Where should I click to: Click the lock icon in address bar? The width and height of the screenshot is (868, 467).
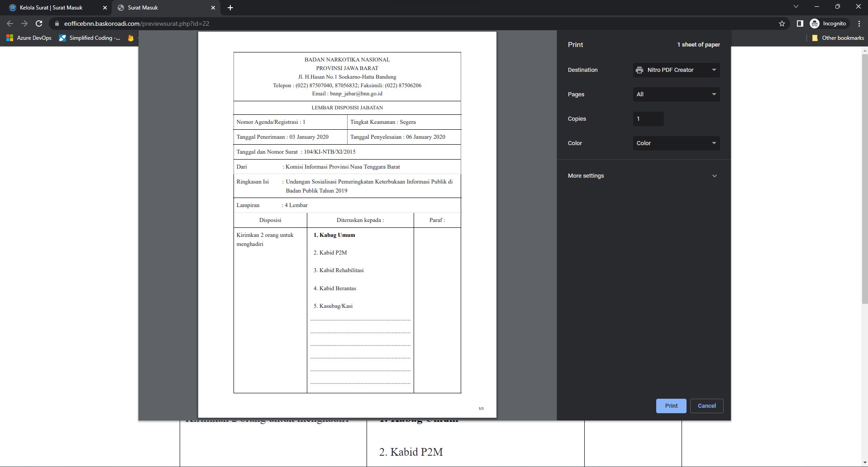pos(57,24)
